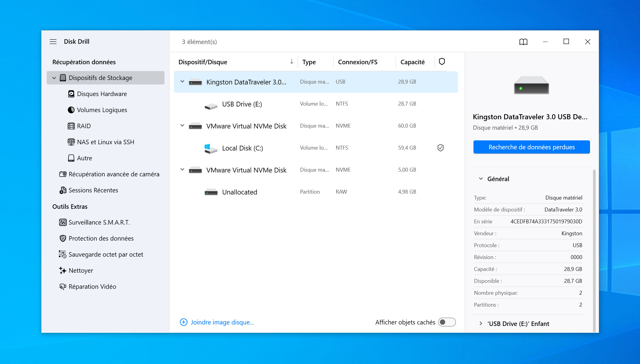This screenshot has width=640, height=364.
Task: Click the NAS et Linux via SSH icon
Action: 71,142
